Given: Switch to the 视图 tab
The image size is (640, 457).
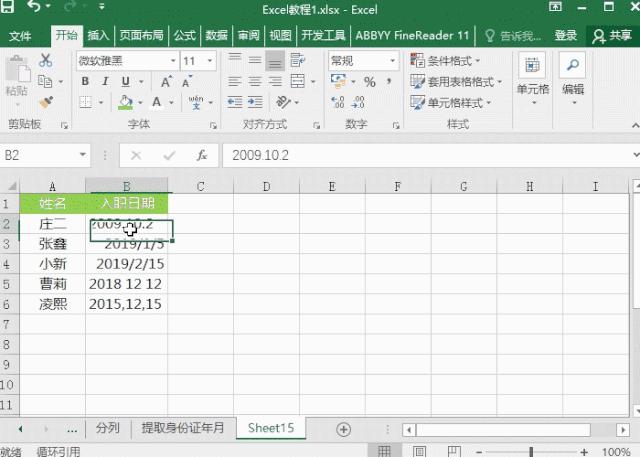Looking at the screenshot, I should pyautogui.click(x=280, y=35).
